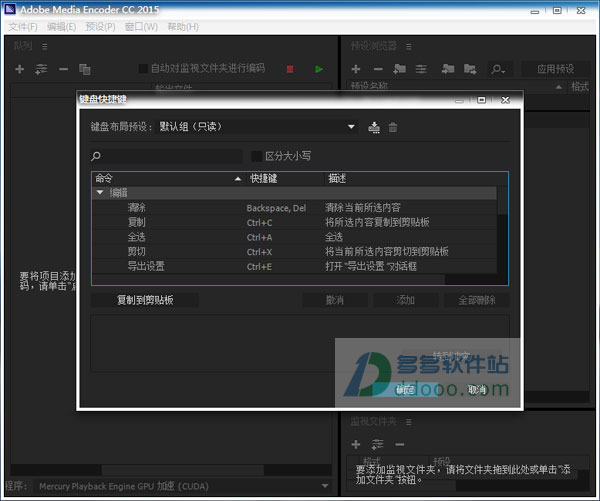The width and height of the screenshot is (600, 501).
Task: Open the 编辑(E) menu
Action: pos(61,27)
